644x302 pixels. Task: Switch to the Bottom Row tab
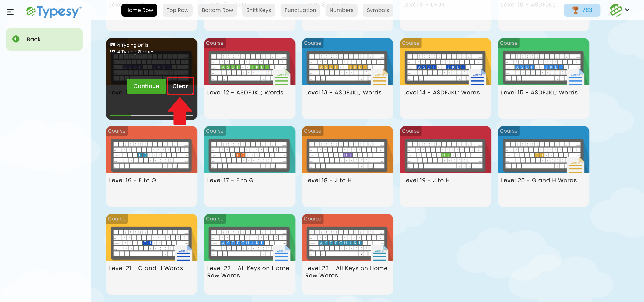[x=217, y=10]
